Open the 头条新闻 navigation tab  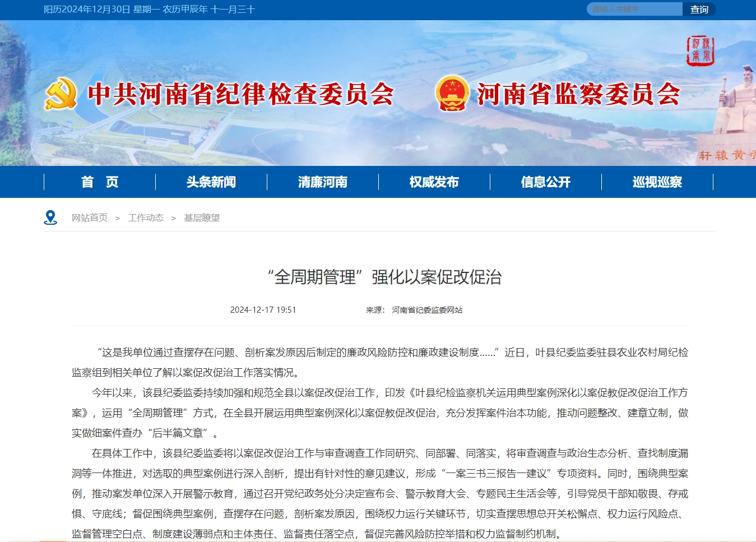click(x=211, y=182)
